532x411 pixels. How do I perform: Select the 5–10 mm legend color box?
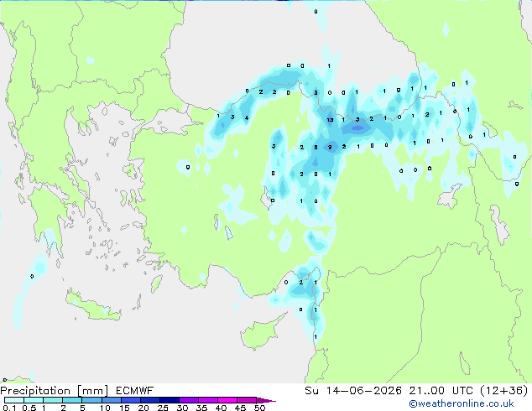click(91, 400)
